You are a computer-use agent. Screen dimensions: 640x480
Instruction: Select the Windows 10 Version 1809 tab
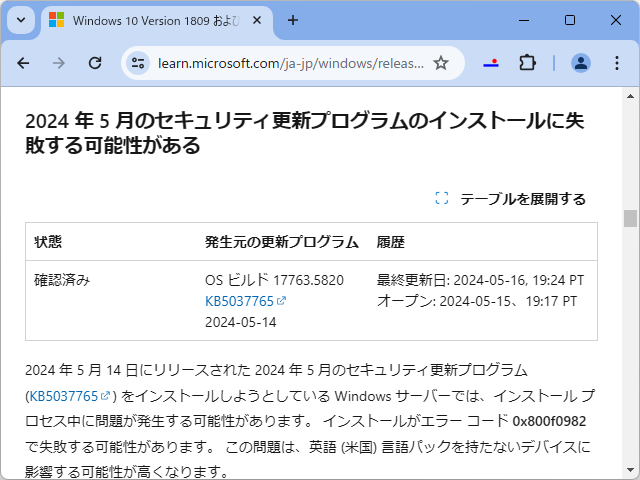[157, 21]
